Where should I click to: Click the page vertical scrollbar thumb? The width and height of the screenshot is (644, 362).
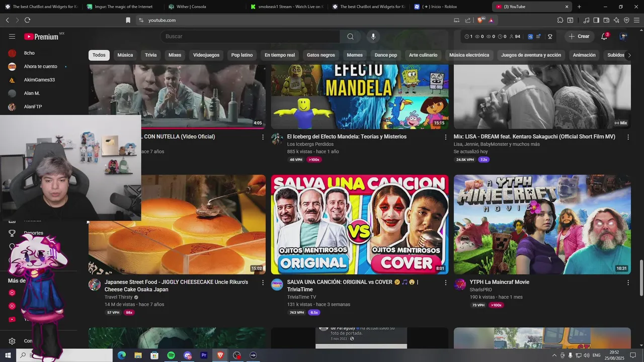tap(641, 278)
